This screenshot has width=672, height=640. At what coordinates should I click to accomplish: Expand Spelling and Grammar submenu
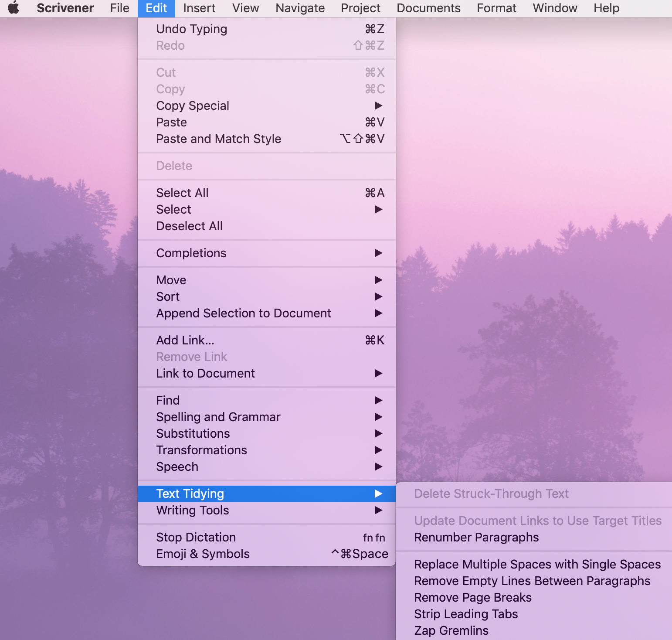click(267, 417)
